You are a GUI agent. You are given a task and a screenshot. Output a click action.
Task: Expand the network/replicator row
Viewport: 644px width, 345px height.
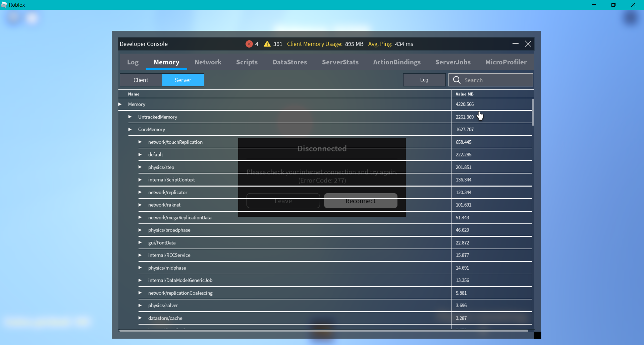[140, 192]
